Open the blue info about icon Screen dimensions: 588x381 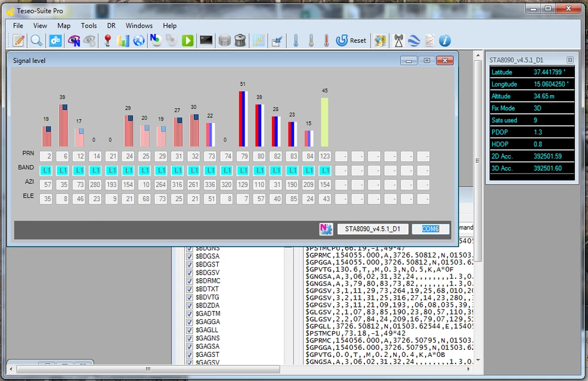coord(445,41)
